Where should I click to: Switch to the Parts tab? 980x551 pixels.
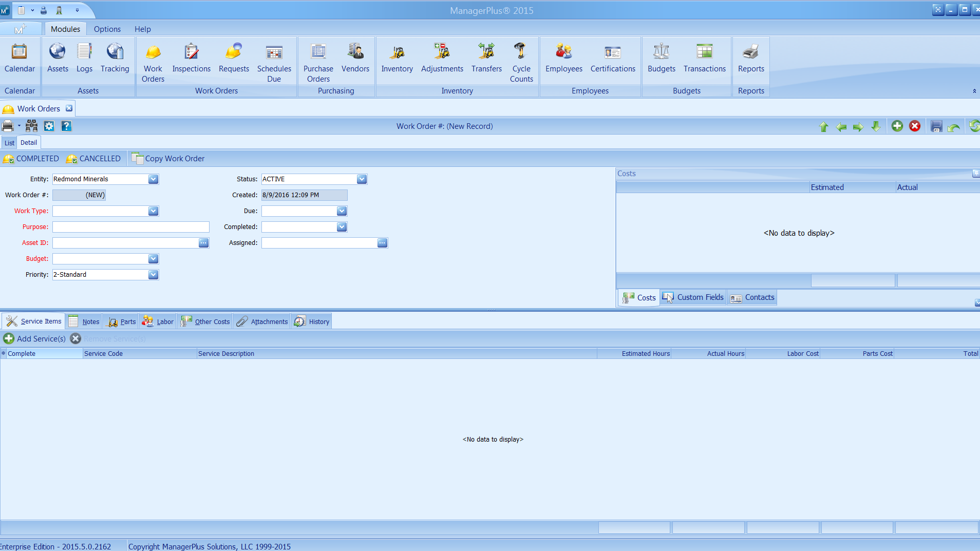pos(121,321)
